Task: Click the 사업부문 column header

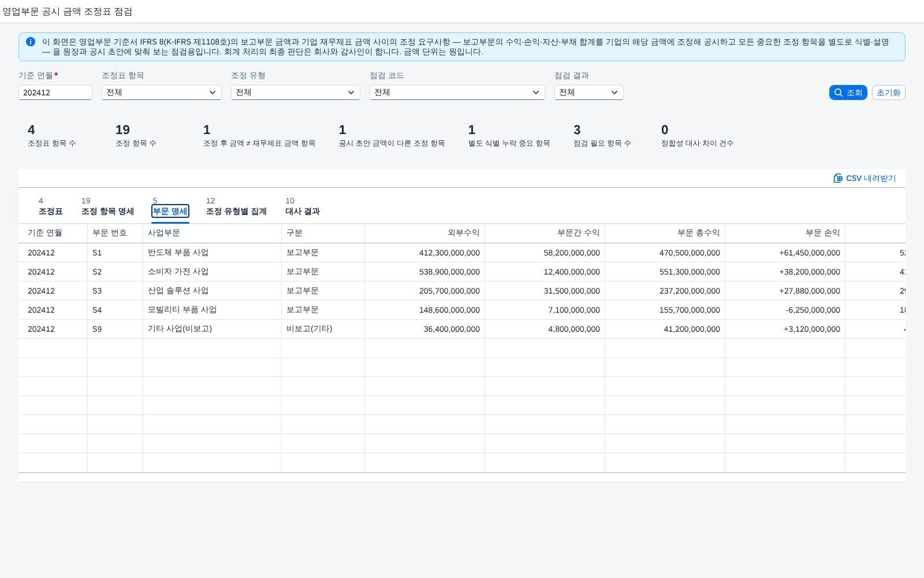Action: pos(212,233)
